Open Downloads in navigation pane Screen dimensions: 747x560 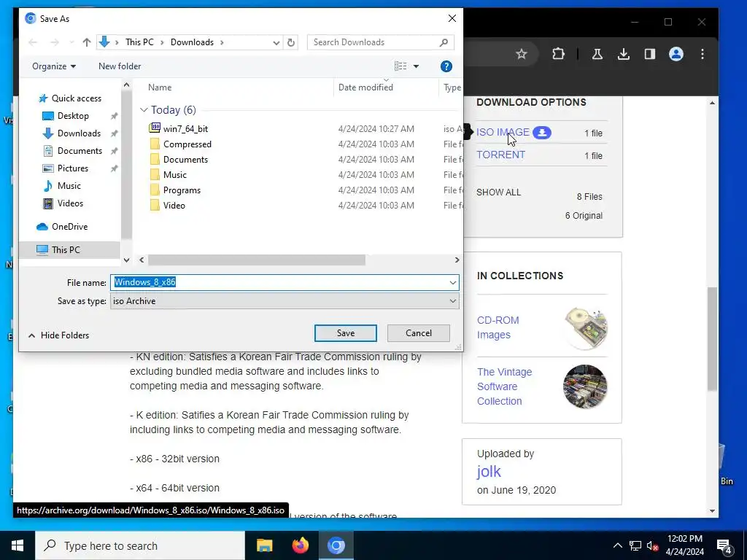pos(79,133)
